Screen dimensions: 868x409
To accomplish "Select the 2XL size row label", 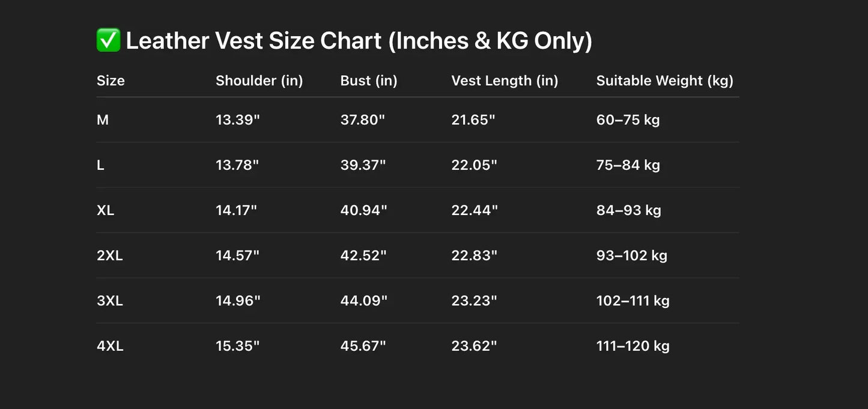I will tap(109, 255).
